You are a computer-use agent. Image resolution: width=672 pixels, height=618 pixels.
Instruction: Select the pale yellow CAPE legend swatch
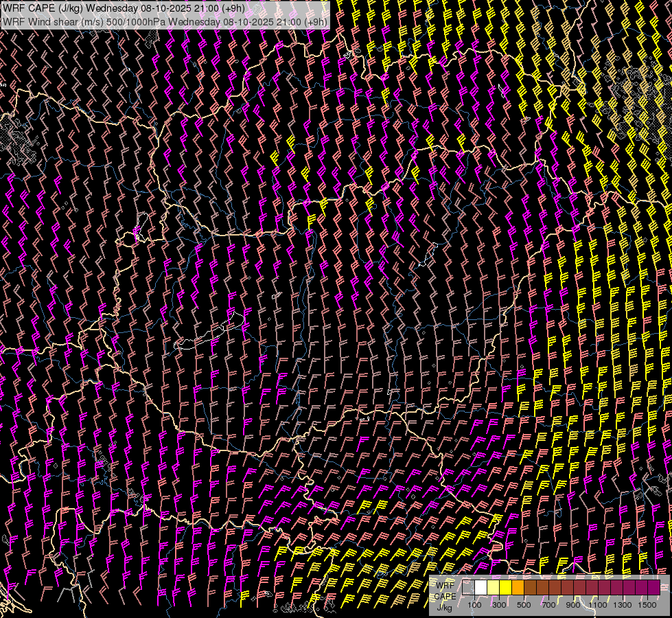pyautogui.click(x=493, y=588)
